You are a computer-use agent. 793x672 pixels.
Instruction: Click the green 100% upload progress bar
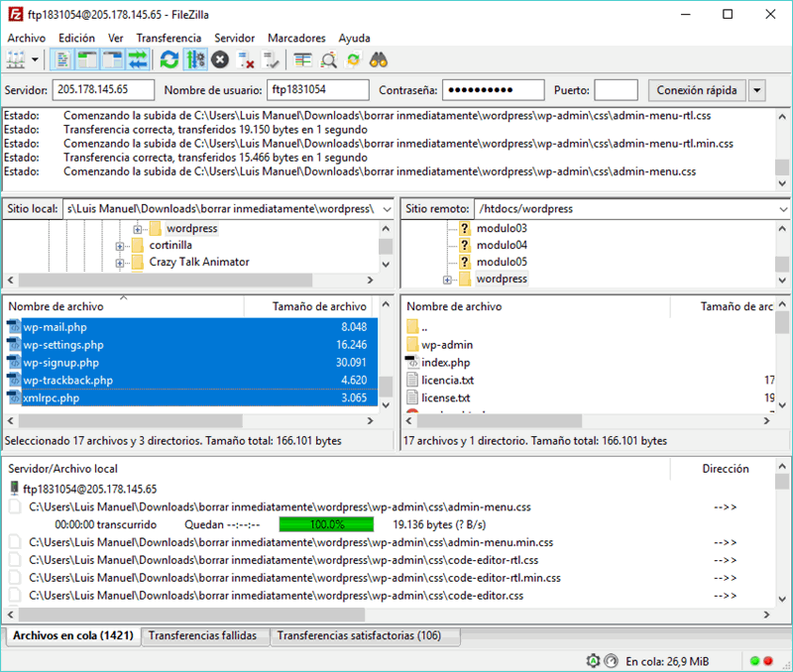tap(326, 524)
